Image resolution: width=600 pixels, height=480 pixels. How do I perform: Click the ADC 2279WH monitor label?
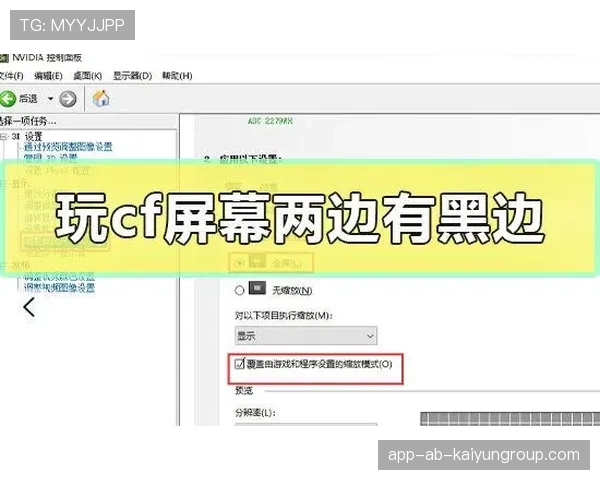point(270,121)
